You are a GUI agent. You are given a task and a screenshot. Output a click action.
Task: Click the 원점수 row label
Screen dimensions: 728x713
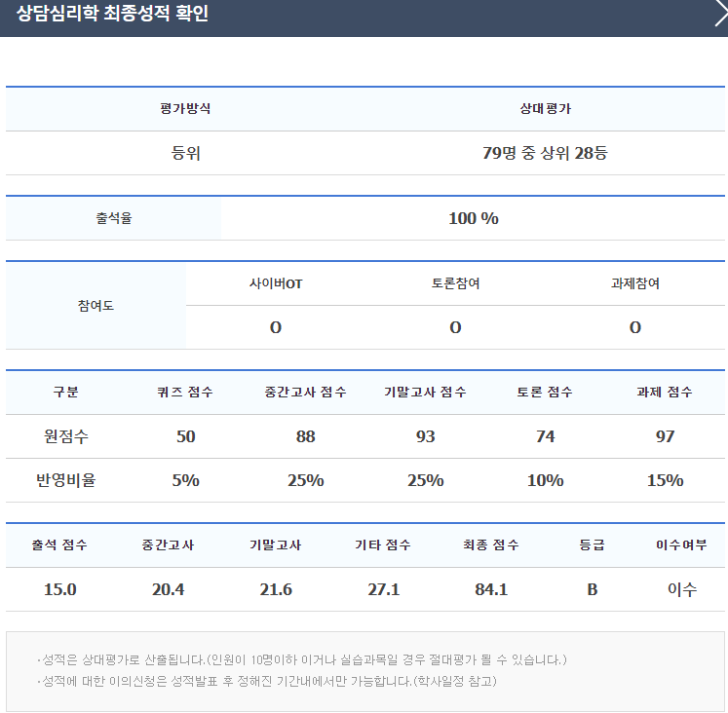coord(66,436)
